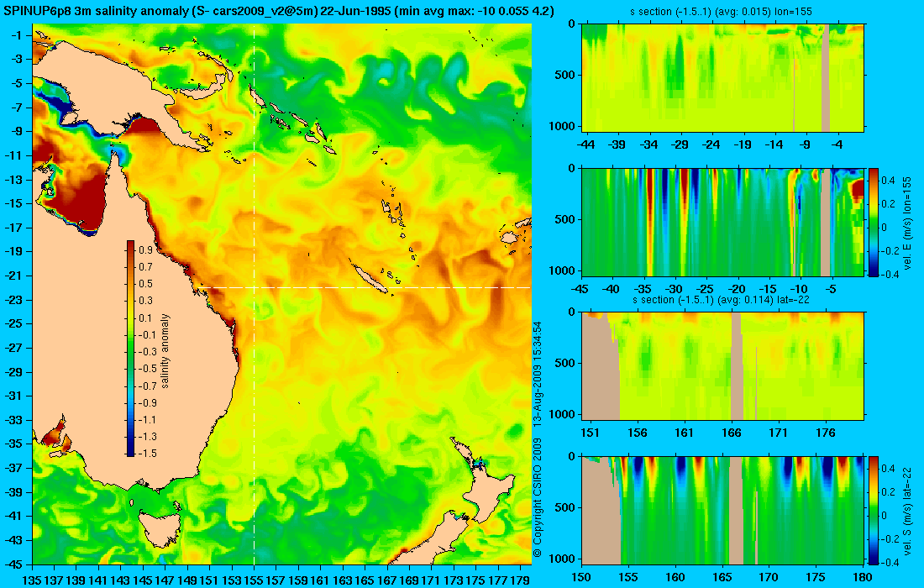Screen dimensions: 924x588
Task: Click the 180 label under the vel. S section
Action: [x=862, y=577]
